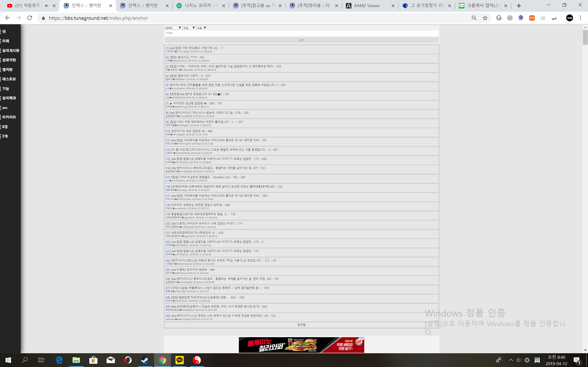Open thread [1] link in the list
Viewport: 588px width, 367px height.
click(x=167, y=48)
